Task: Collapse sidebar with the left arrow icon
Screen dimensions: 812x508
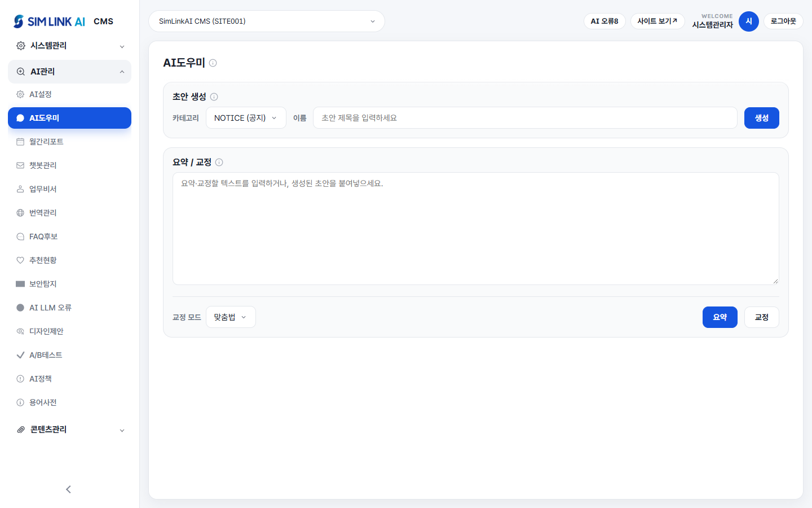Action: pyautogui.click(x=69, y=489)
